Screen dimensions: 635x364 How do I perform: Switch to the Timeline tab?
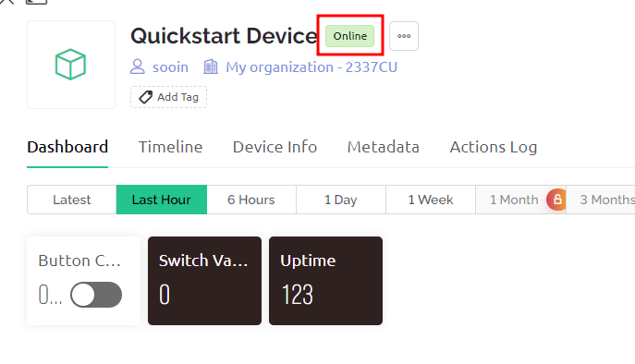pyautogui.click(x=170, y=147)
